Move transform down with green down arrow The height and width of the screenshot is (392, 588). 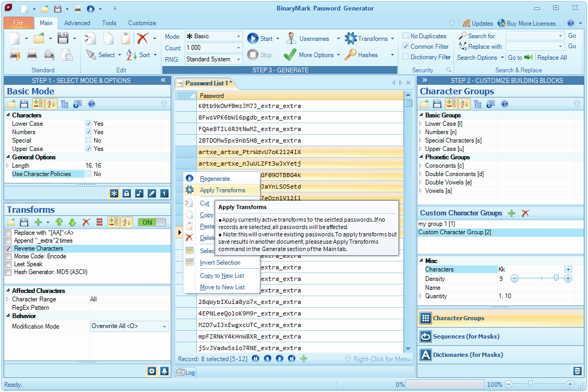coord(72,222)
